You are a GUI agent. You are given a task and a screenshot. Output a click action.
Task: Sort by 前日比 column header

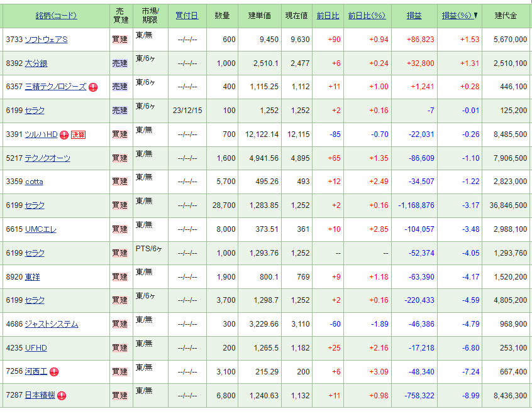pos(328,16)
